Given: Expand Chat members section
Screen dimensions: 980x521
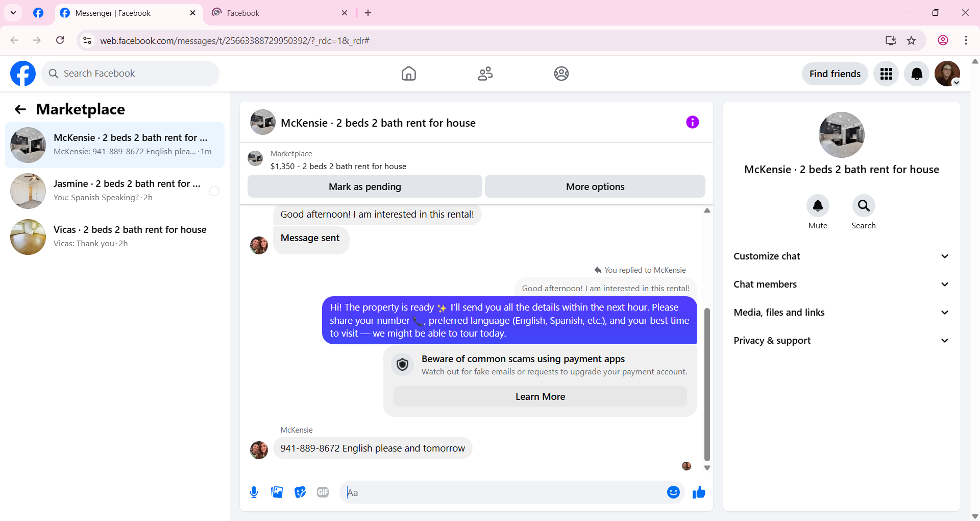Looking at the screenshot, I should click(841, 285).
